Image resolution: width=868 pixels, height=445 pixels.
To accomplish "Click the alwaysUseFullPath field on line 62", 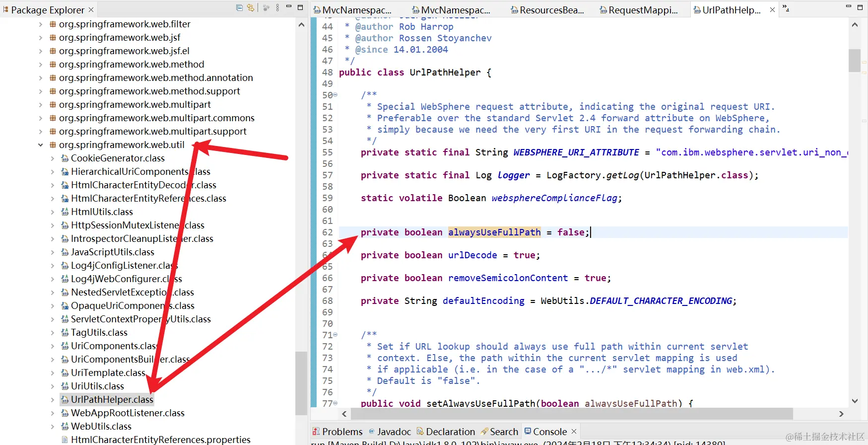I will coord(494,232).
